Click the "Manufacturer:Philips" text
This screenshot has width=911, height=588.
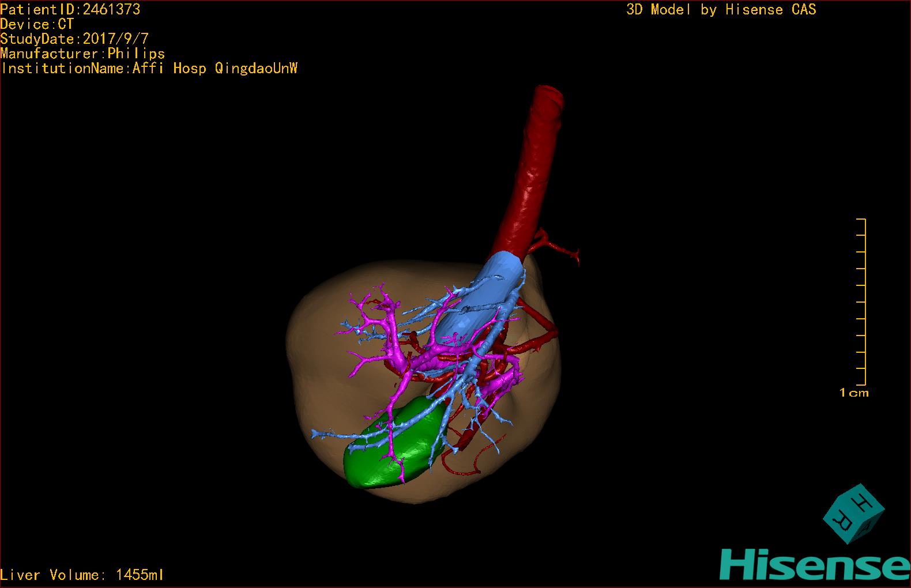[x=82, y=54]
